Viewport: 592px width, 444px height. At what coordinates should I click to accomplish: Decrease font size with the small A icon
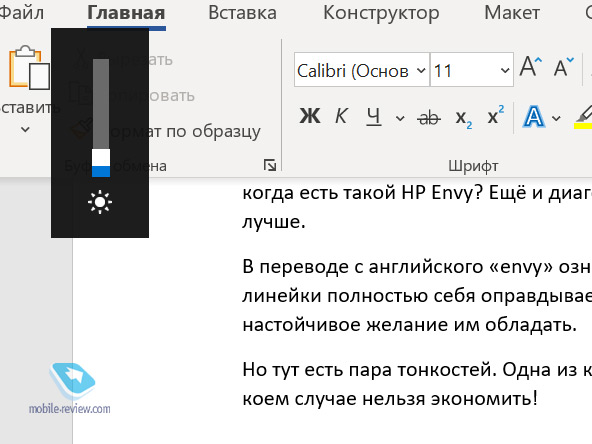tap(564, 67)
